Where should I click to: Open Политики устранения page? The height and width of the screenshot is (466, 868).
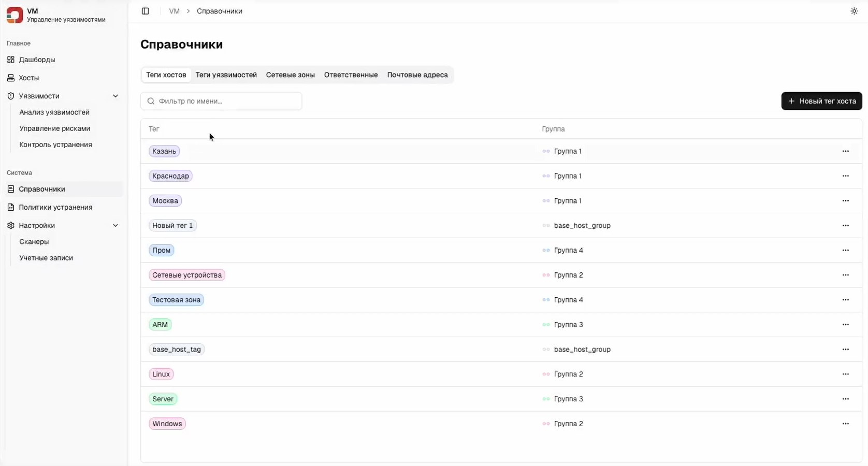55,207
